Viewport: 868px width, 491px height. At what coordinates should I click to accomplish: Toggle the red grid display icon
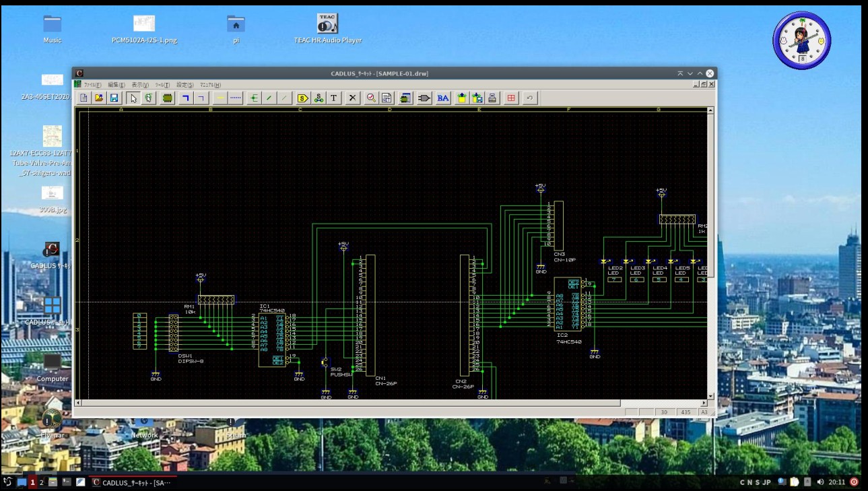(x=511, y=98)
